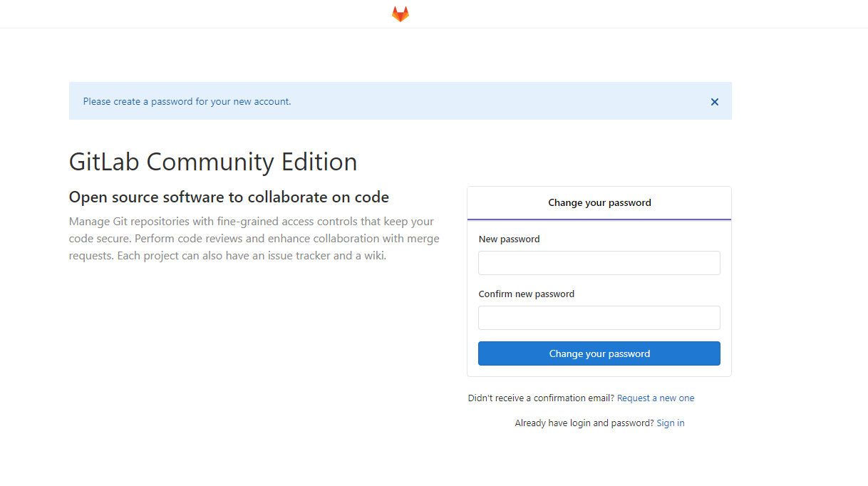
Task: Follow the Sign in link
Action: click(x=671, y=423)
